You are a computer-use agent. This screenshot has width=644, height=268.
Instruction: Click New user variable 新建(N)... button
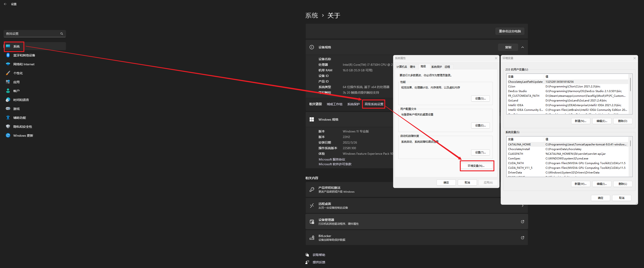pyautogui.click(x=581, y=121)
